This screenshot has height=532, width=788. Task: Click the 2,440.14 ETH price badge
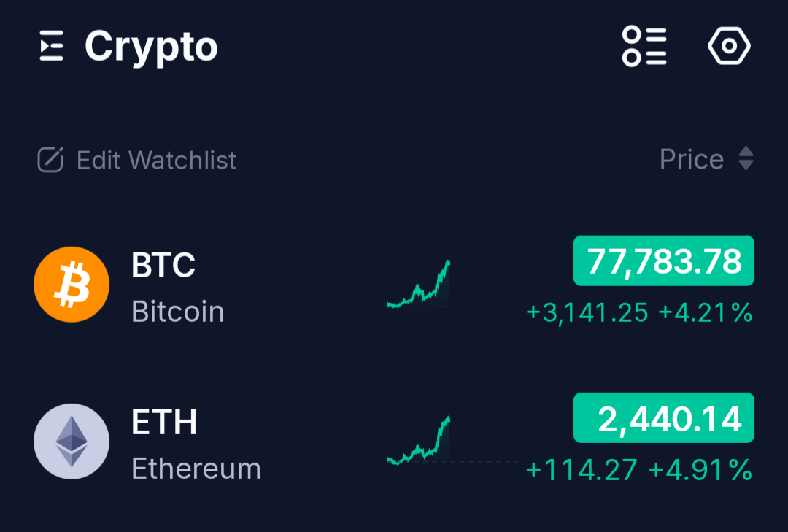[x=664, y=418]
